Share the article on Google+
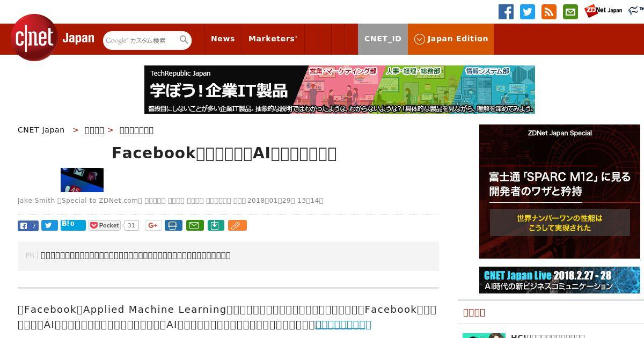Viewport: 644px width, 338px height. point(153,226)
